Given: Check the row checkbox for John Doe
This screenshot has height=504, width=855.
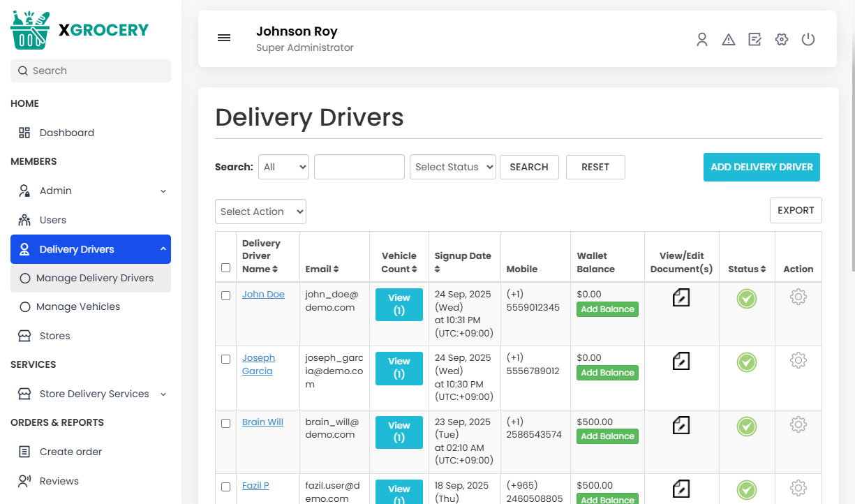Looking at the screenshot, I should [225, 295].
